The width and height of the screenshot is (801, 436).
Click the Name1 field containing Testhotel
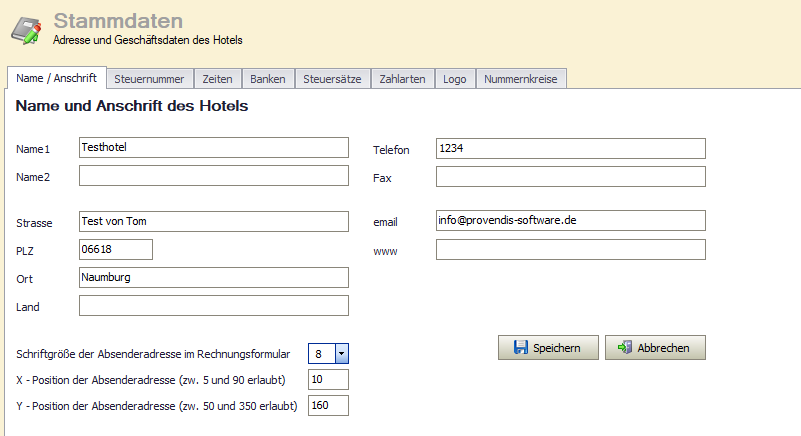(213, 147)
